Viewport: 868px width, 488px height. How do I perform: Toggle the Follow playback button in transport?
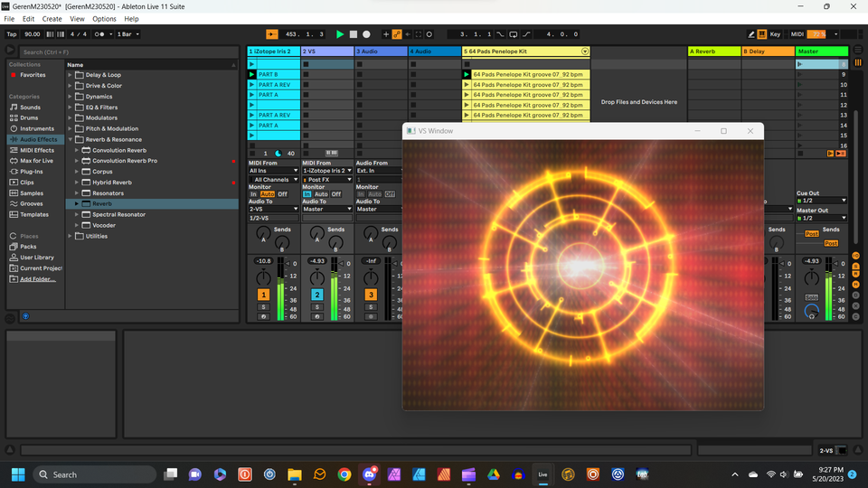[x=272, y=34]
